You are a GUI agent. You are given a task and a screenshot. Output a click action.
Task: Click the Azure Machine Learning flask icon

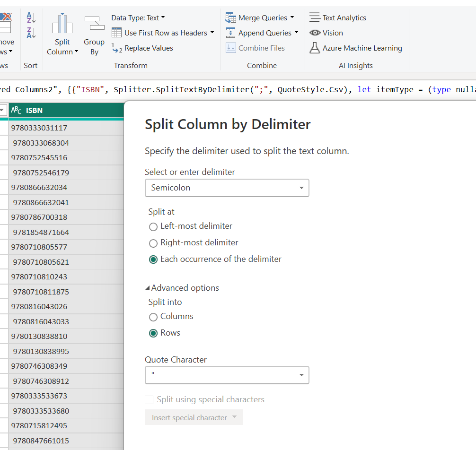(x=315, y=48)
